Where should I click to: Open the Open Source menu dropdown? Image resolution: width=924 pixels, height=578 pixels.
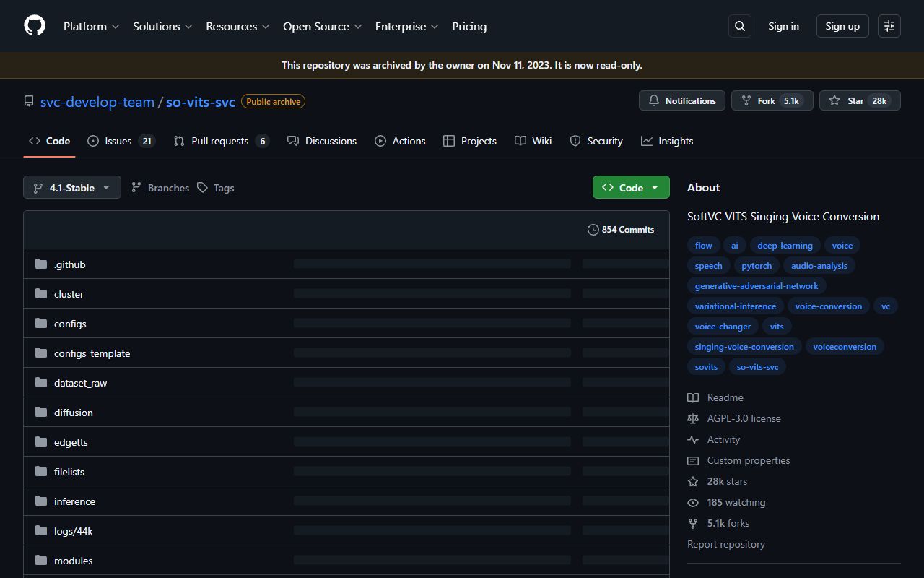[x=322, y=26]
